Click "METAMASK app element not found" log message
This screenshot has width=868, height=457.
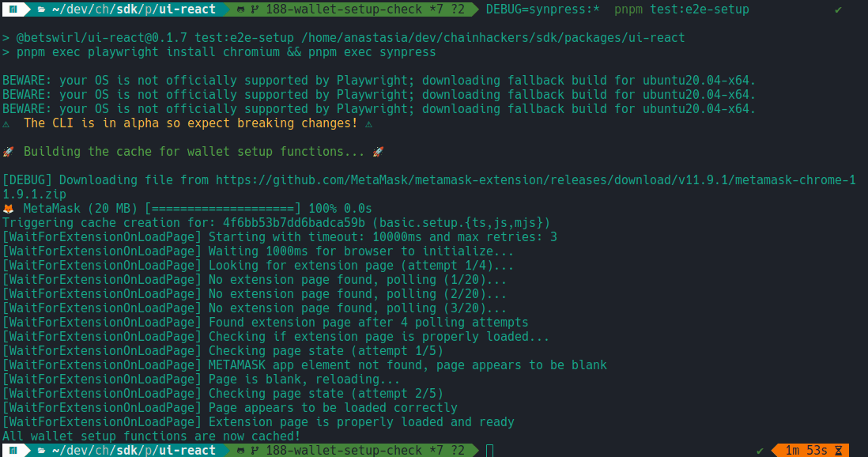tap(407, 365)
